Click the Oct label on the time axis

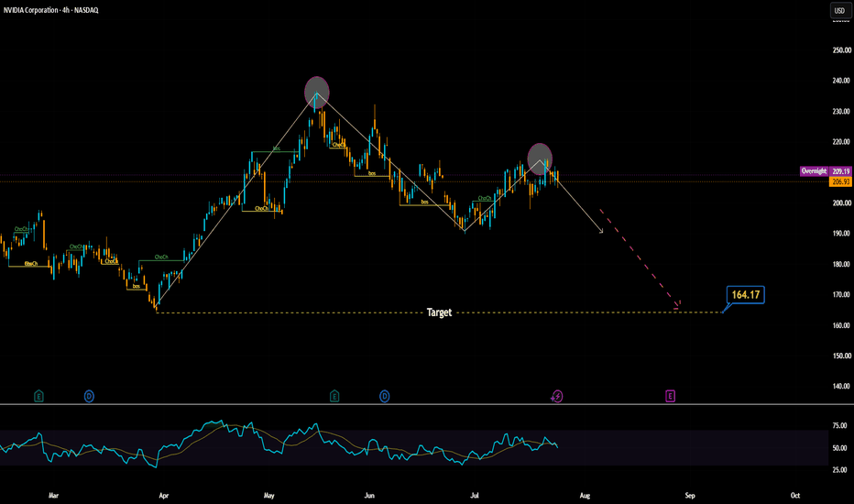click(x=795, y=495)
